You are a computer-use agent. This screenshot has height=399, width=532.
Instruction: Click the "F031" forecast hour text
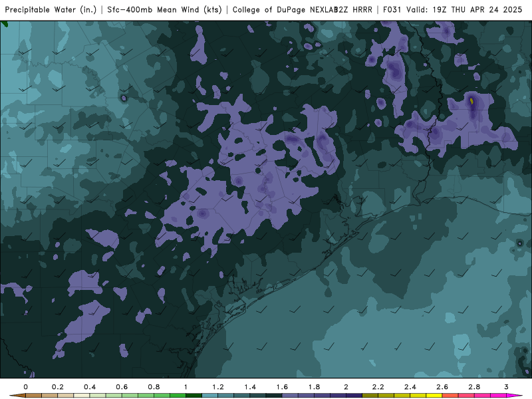392,10
